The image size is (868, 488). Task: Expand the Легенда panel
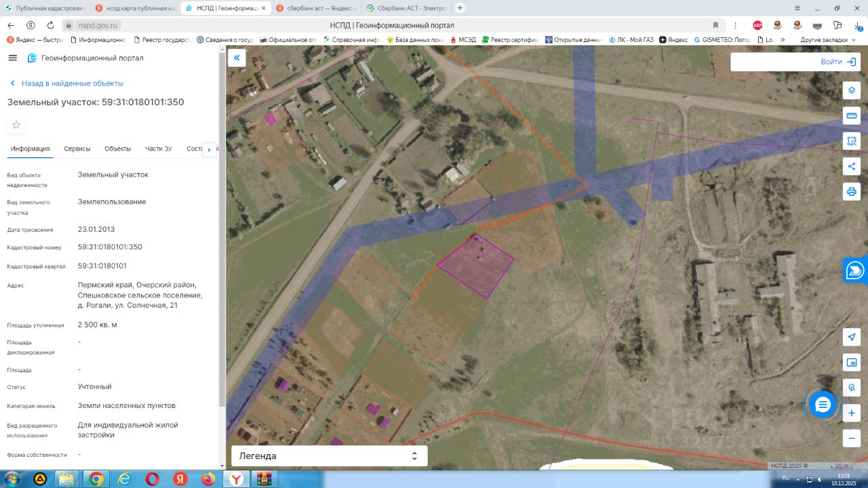coord(330,456)
